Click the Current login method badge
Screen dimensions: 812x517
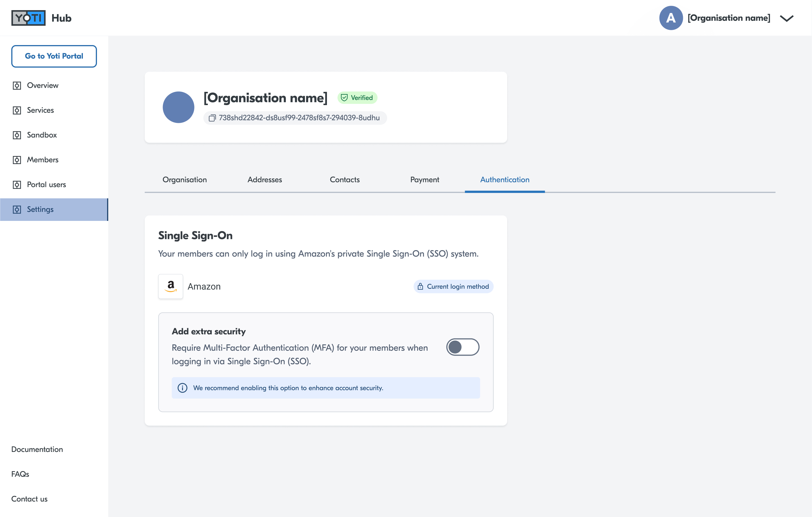click(453, 287)
